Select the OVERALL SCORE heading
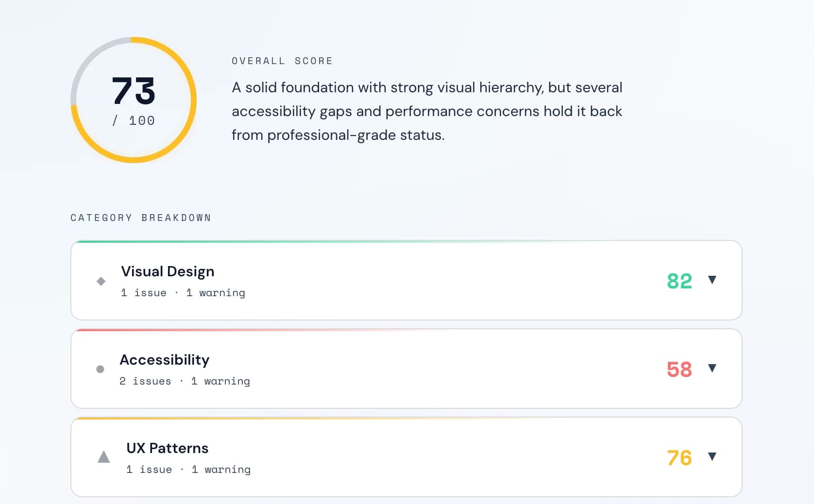 [x=282, y=61]
